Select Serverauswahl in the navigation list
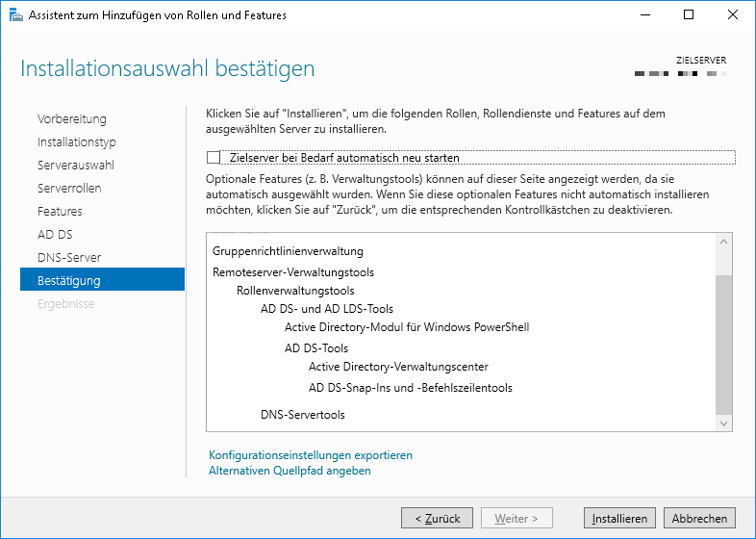Image resolution: width=756 pixels, height=539 pixels. tap(76, 166)
